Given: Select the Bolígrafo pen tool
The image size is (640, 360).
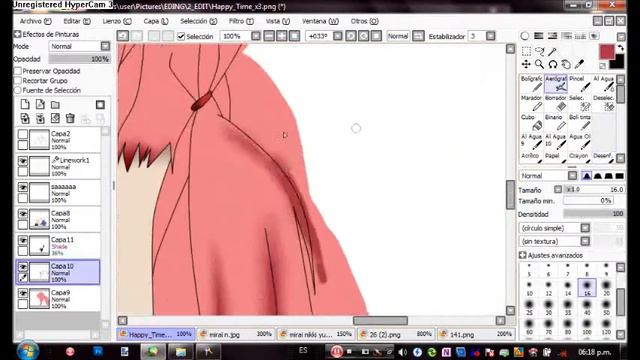Looking at the screenshot, I should pyautogui.click(x=531, y=84).
